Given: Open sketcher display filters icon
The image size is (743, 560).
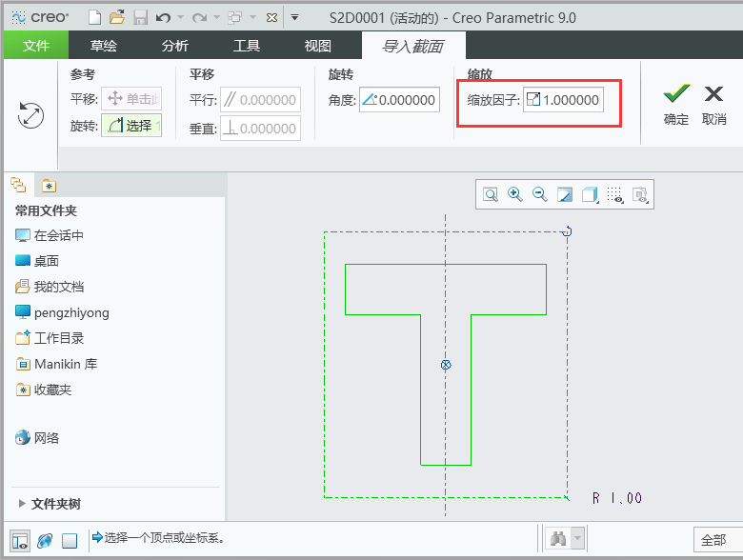Looking at the screenshot, I should click(615, 194).
